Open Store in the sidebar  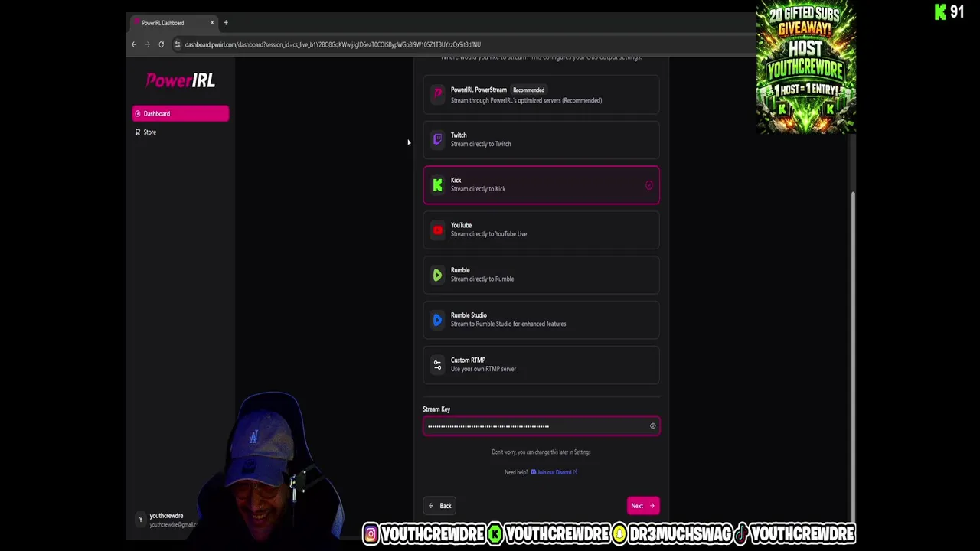(x=180, y=132)
